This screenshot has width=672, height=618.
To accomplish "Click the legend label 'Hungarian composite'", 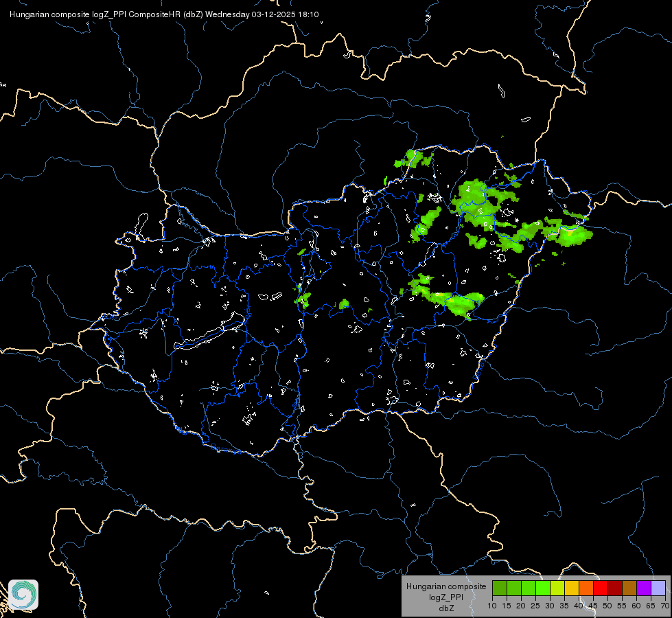I will tap(446, 586).
